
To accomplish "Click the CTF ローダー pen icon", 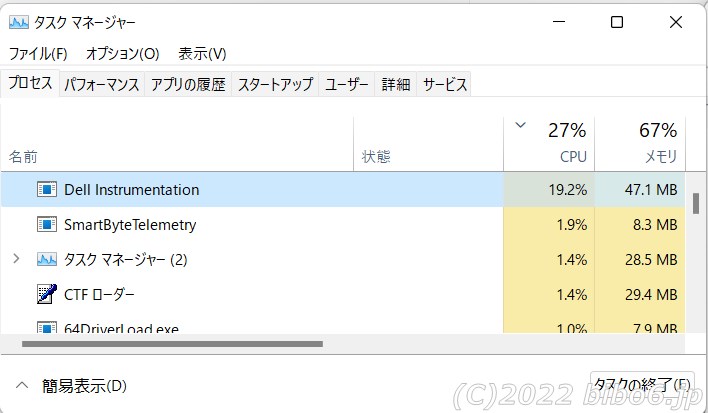I will tap(47, 294).
